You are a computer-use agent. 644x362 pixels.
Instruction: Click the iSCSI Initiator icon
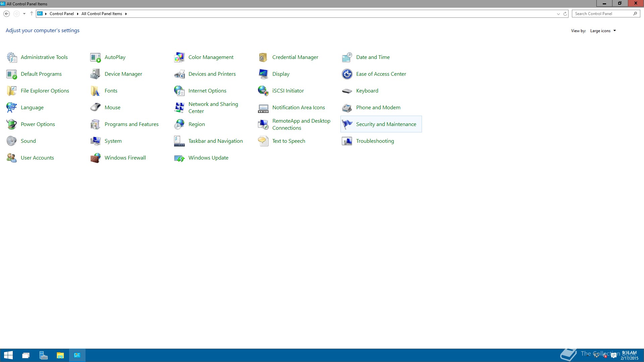(x=263, y=91)
